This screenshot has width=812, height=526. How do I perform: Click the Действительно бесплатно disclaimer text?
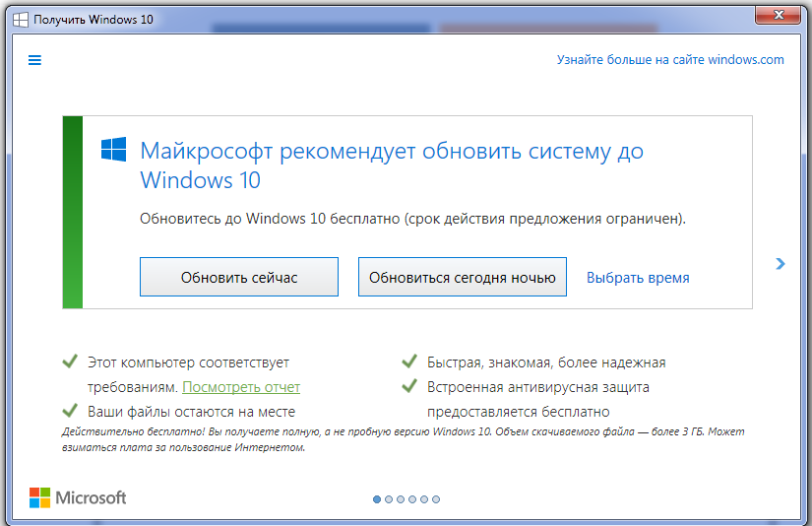point(403,439)
